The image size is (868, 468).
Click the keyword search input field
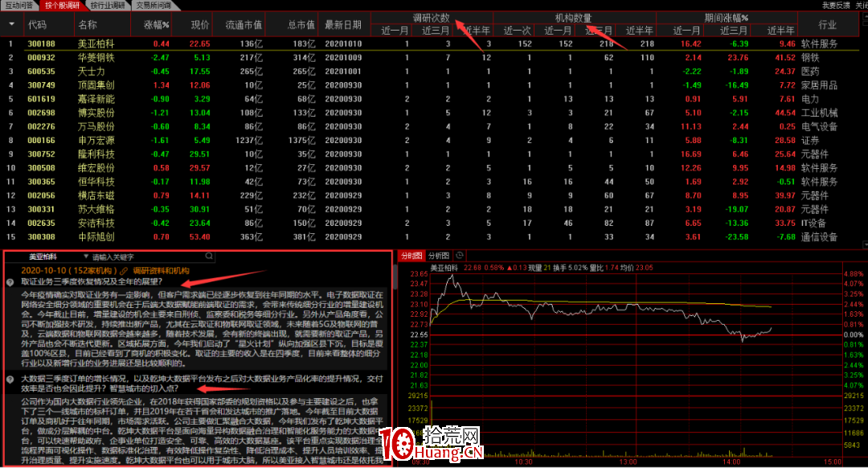tap(147, 257)
